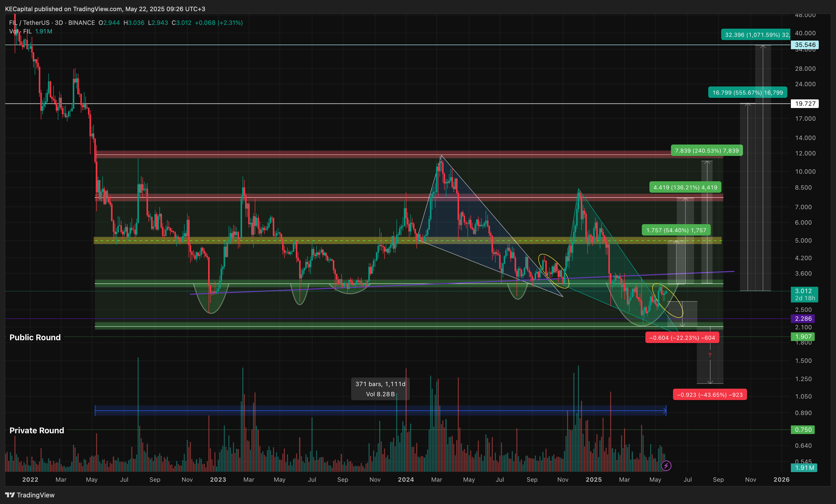Click the 1.907 Public Round price label
The height and width of the screenshot is (504, 836).
pyautogui.click(x=803, y=337)
